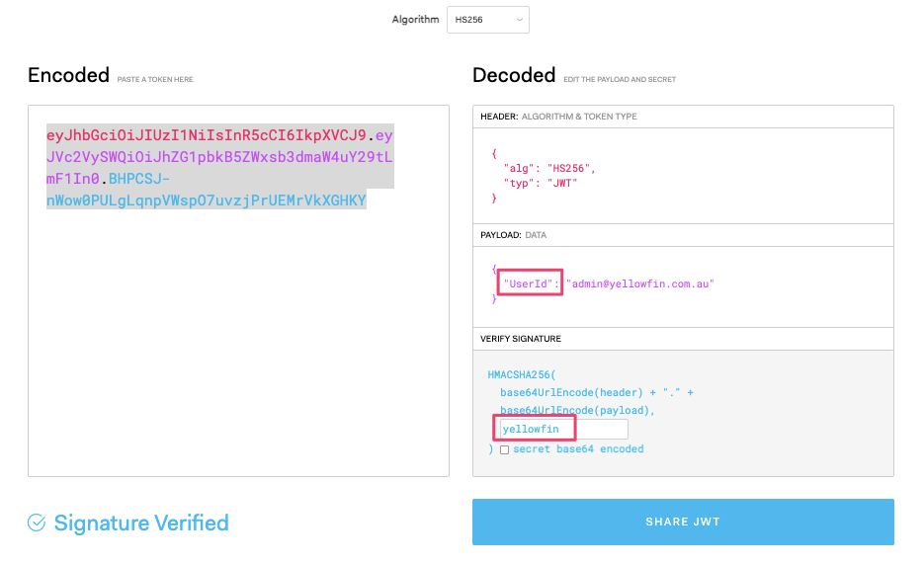924x563 pixels.
Task: Click the "alg": "HS256" header line
Action: pos(549,169)
